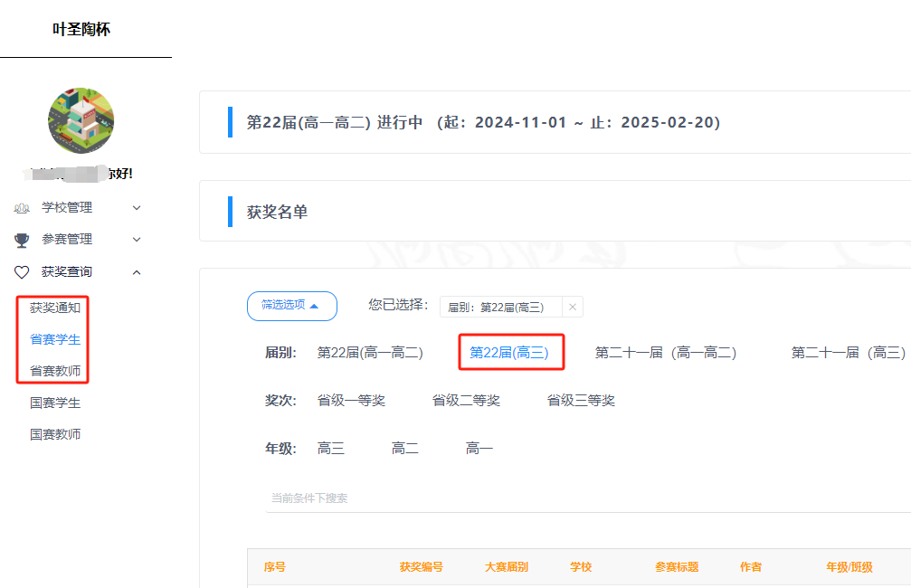Select the 高二 grade filter
This screenshot has width=911, height=588.
(404, 447)
